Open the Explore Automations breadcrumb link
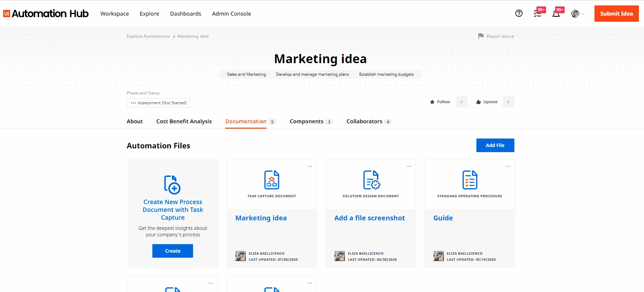Image resolution: width=644 pixels, height=292 pixels. (148, 36)
